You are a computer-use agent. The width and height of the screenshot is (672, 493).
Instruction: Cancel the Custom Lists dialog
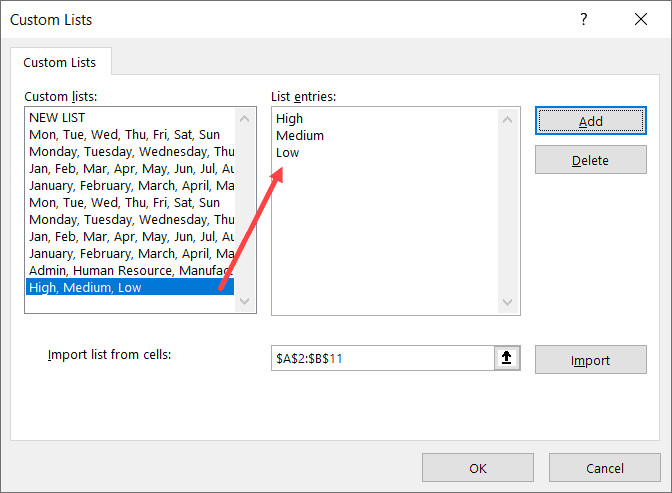point(604,467)
